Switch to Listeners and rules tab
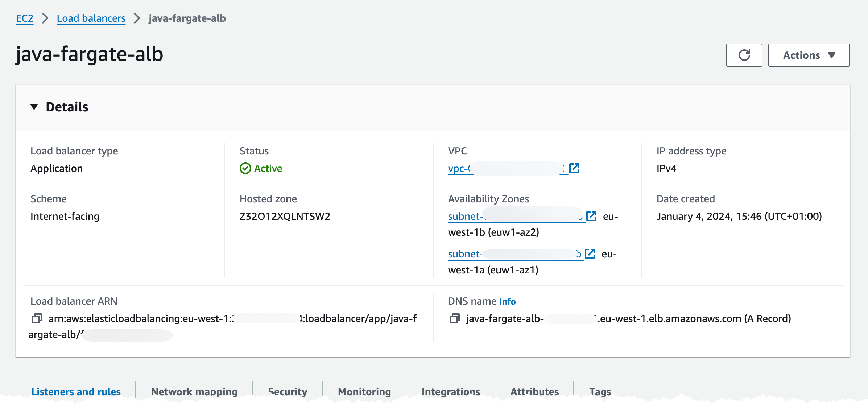Viewport: 868px width, 404px height. [x=76, y=392]
